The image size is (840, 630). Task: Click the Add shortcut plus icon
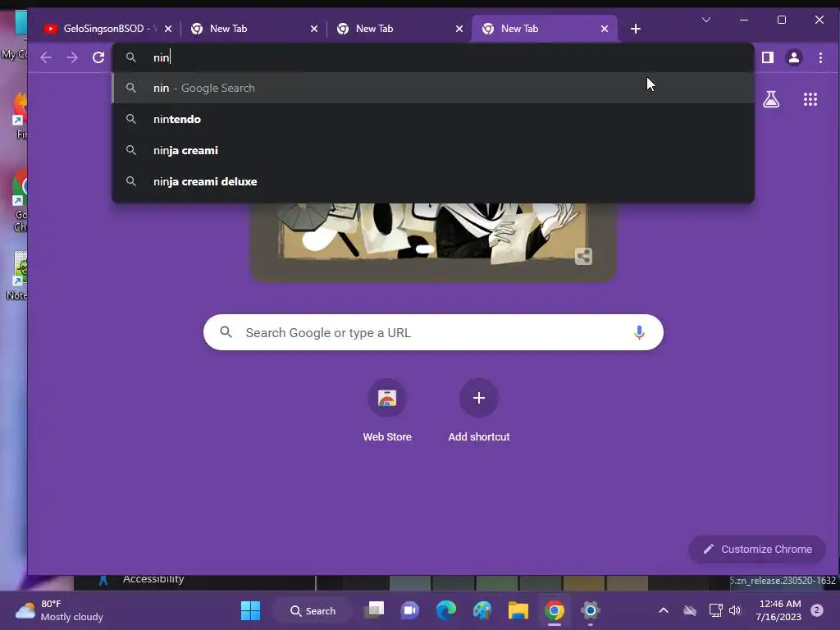point(479,398)
